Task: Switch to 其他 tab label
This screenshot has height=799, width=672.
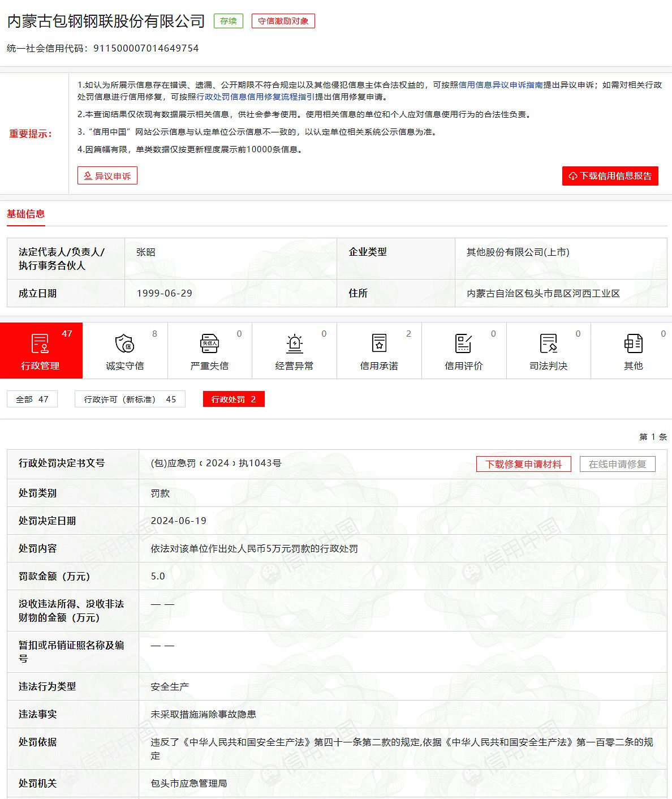Action: click(x=633, y=366)
